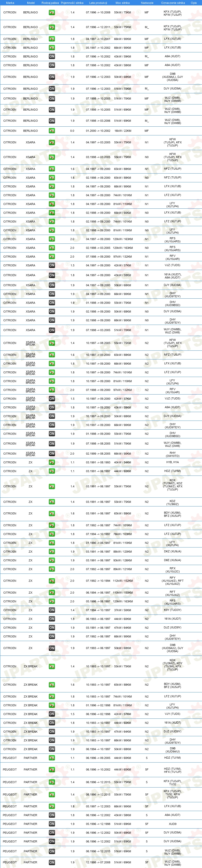This screenshot has height=868, width=202.
Task: Click production dates 05.1996 -> 12.1998
Action: [x=98, y=824]
